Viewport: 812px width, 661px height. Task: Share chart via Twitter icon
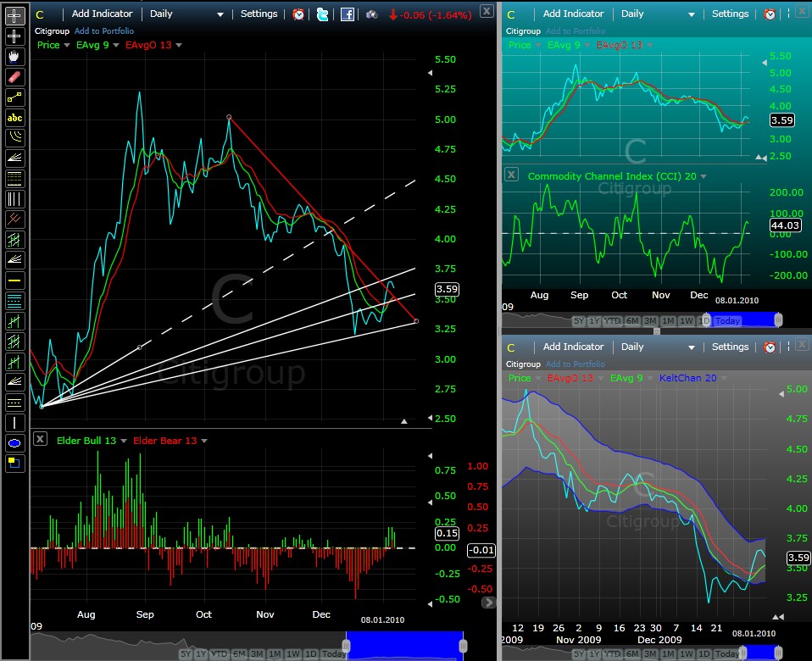[x=322, y=14]
